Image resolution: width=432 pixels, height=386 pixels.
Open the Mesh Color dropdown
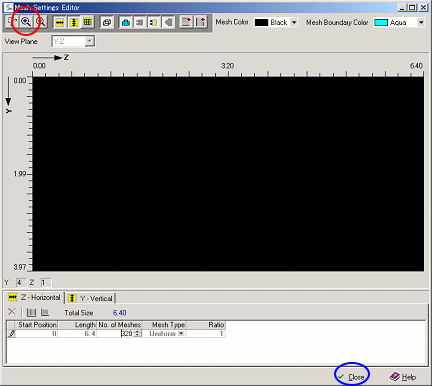(x=294, y=22)
